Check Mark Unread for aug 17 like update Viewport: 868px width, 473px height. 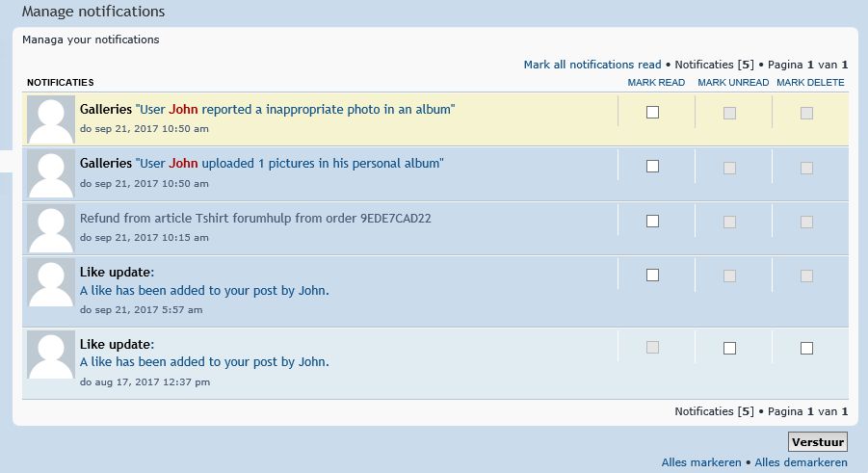click(729, 348)
